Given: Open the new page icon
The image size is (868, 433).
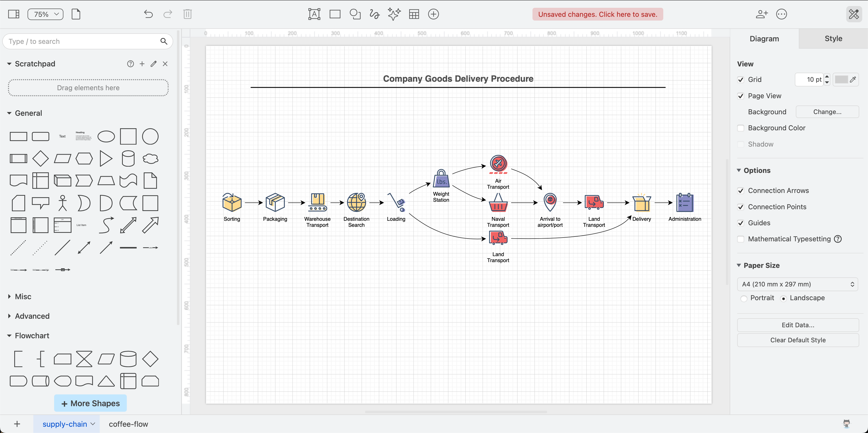Looking at the screenshot, I should click(76, 14).
